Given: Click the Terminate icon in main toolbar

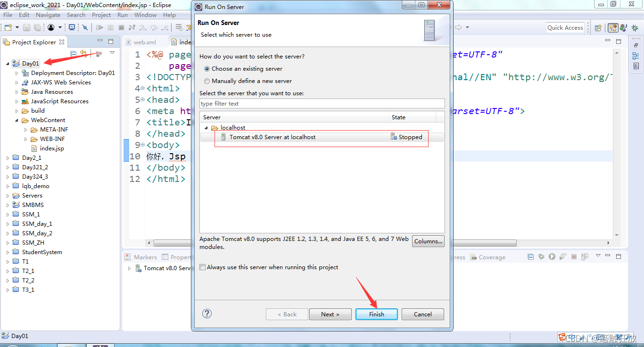Looking at the screenshot, I should click(x=121, y=28).
